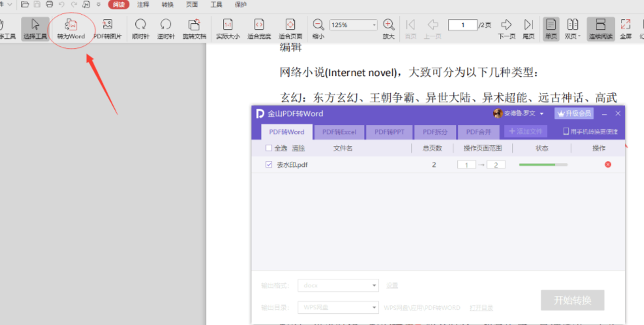
Task: Click the 打开目录 open directory link
Action: (x=482, y=308)
